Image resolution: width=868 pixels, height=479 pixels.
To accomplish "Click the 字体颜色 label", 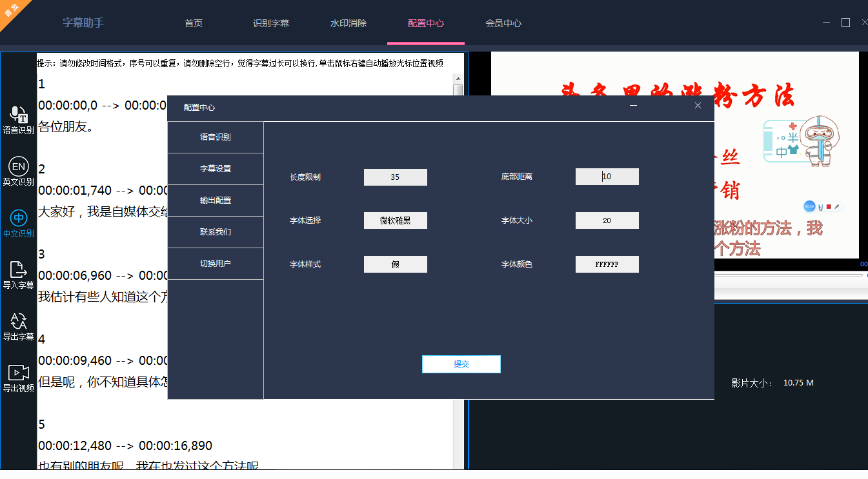I will tap(517, 264).
